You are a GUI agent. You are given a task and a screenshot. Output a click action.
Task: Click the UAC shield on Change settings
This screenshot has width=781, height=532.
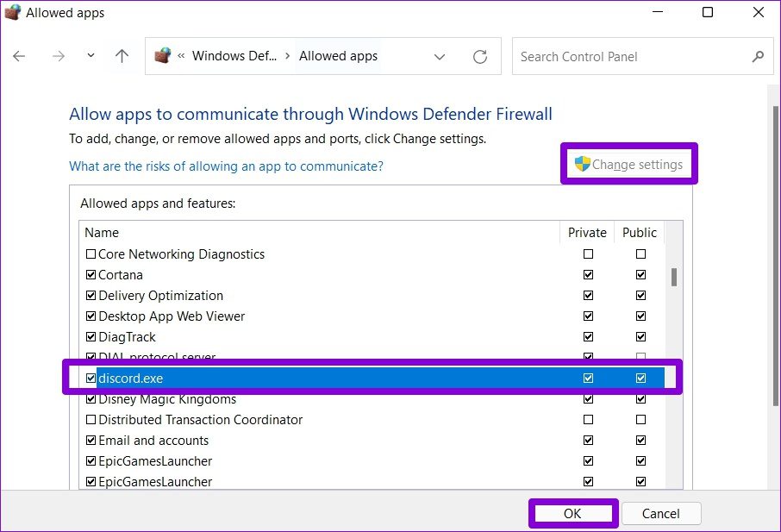pos(582,162)
